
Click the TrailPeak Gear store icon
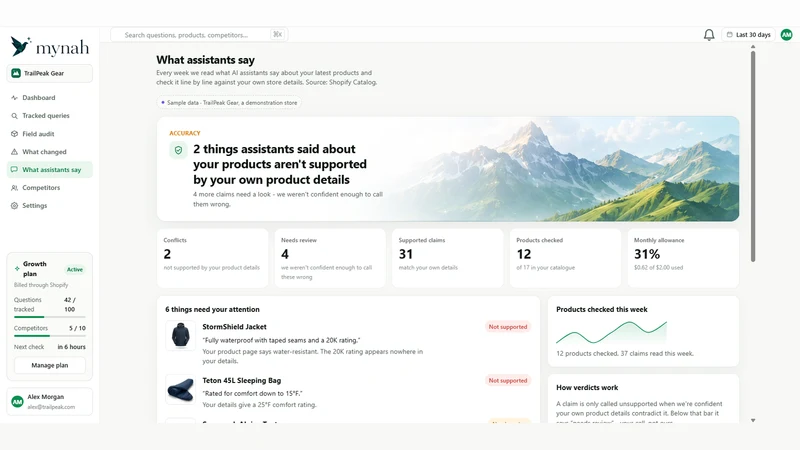click(16, 73)
